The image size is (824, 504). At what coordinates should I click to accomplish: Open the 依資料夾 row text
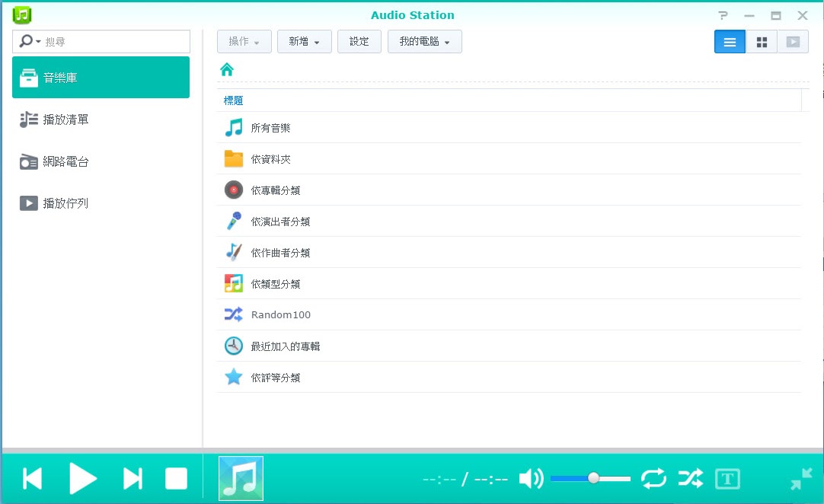(270, 159)
